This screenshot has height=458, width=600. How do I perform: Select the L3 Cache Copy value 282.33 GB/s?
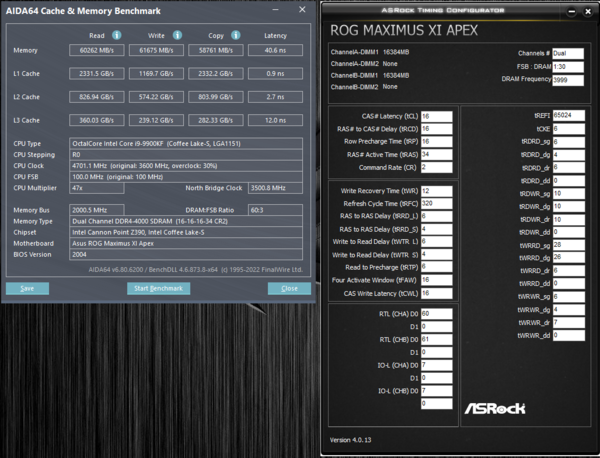point(216,120)
